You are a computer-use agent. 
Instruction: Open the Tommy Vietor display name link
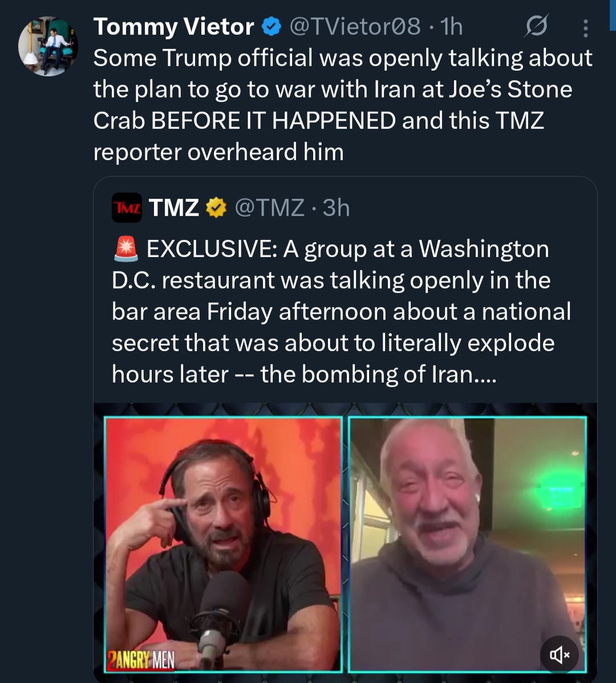click(173, 26)
